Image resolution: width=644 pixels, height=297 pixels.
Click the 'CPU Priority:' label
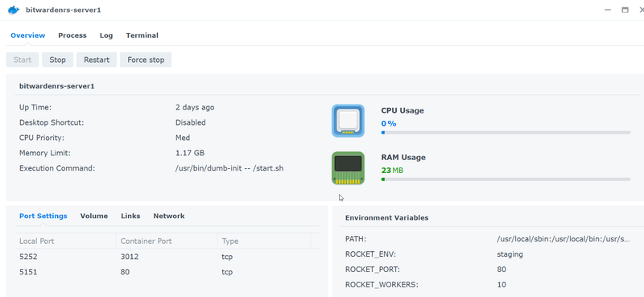click(x=42, y=138)
